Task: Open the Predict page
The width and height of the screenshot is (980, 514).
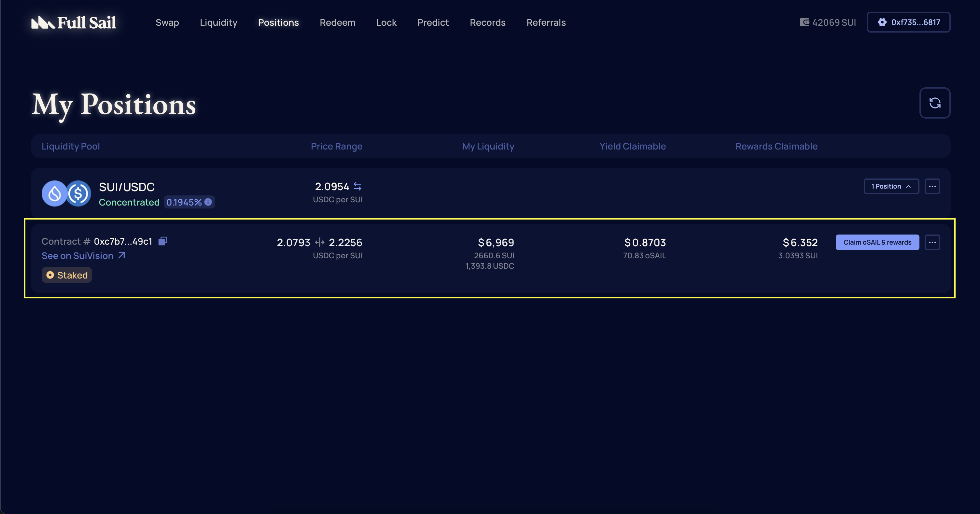Action: tap(433, 22)
